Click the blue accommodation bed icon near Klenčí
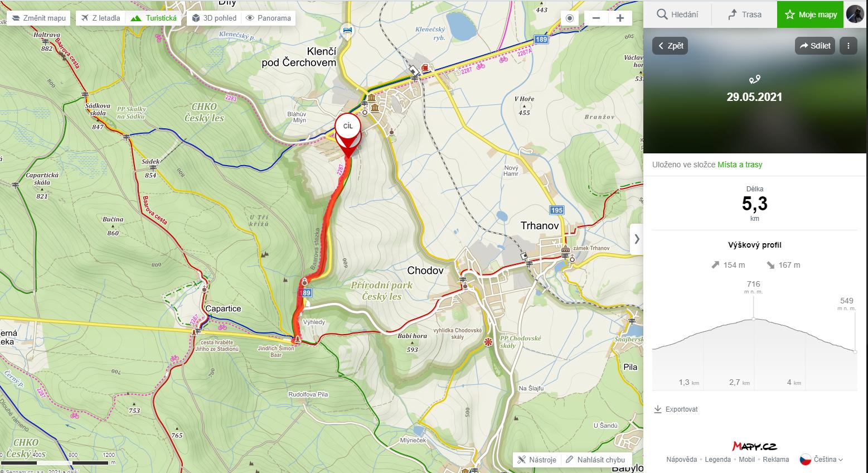868x473 pixels. point(348,30)
